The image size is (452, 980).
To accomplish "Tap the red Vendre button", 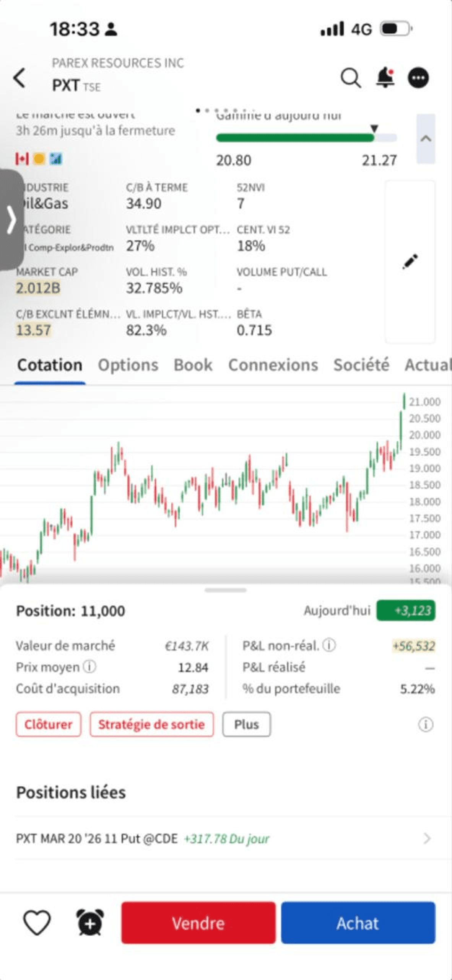I will pyautogui.click(x=198, y=923).
